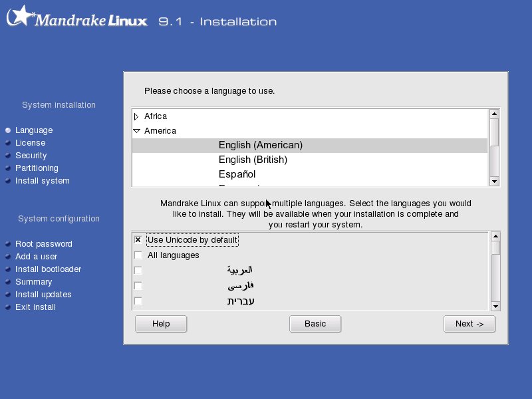Click checkbox list scrollbar down arrow
Image resolution: width=532 pixels, height=399 pixels.
(x=495, y=307)
